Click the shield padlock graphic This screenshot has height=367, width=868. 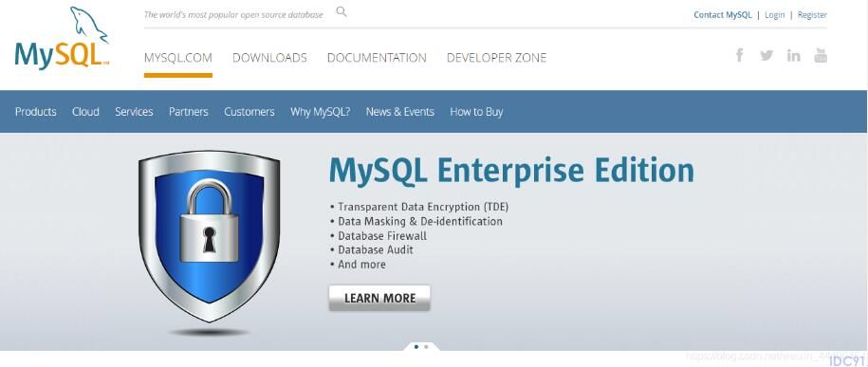[x=210, y=236]
